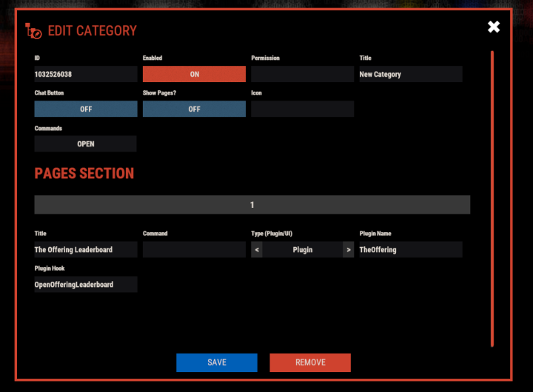Screen dimensions: 533x392
Task: Click the empty Icon field
Action: (302, 109)
